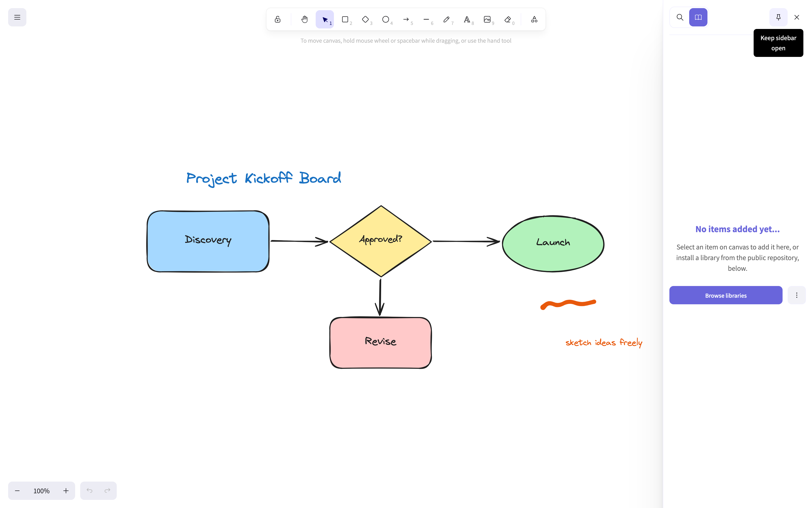Select the Text tool
Screen dimensions: 812x508
[467, 19]
